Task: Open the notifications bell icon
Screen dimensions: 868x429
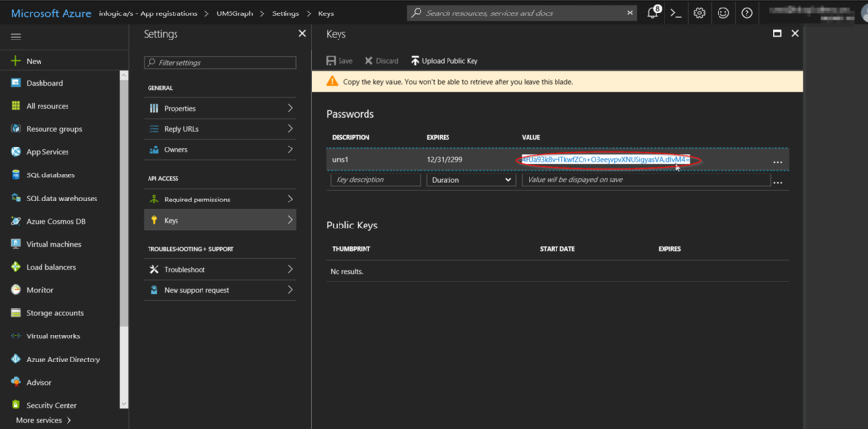Action: pos(653,13)
